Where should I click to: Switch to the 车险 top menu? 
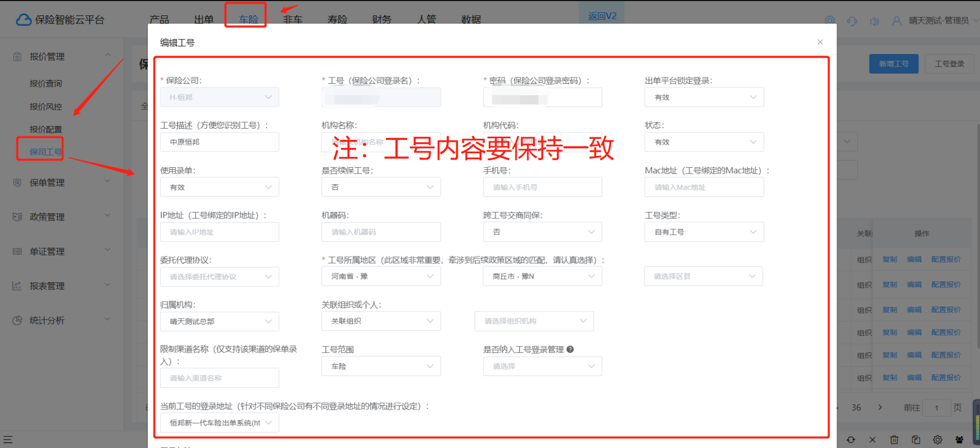coord(249,20)
